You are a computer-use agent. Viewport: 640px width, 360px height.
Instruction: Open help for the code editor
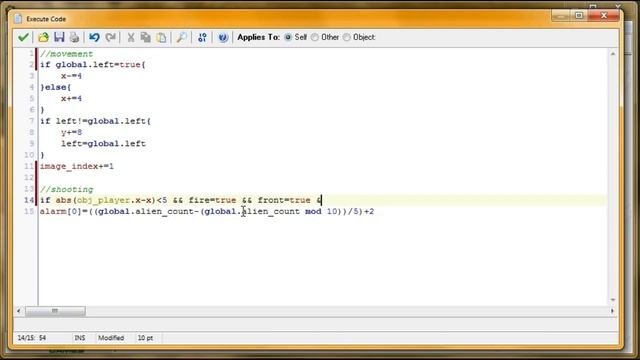pos(223,37)
